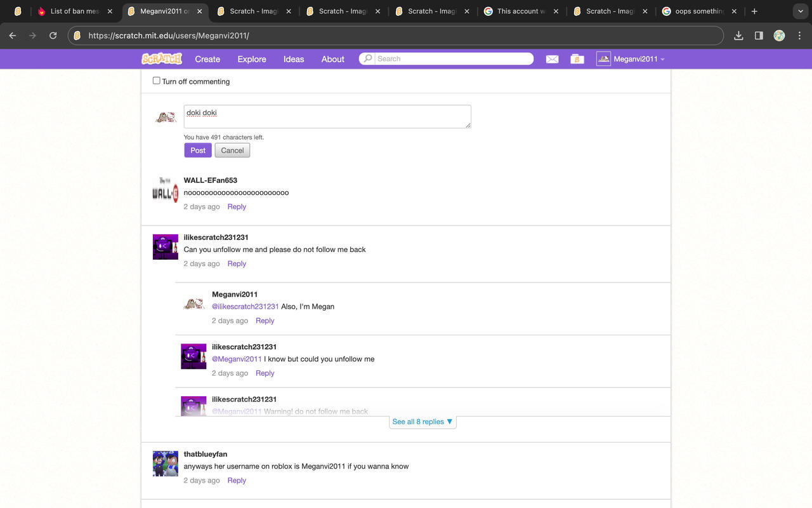Reply to WALL-EFan653's 'nooooo' comment

237,206
